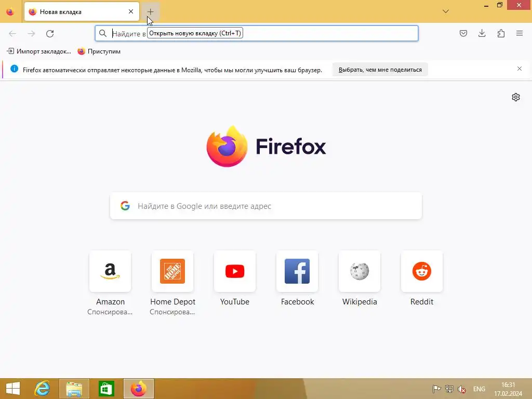Dismiss the data sharing notification bar
This screenshot has height=399, width=532.
point(520,69)
